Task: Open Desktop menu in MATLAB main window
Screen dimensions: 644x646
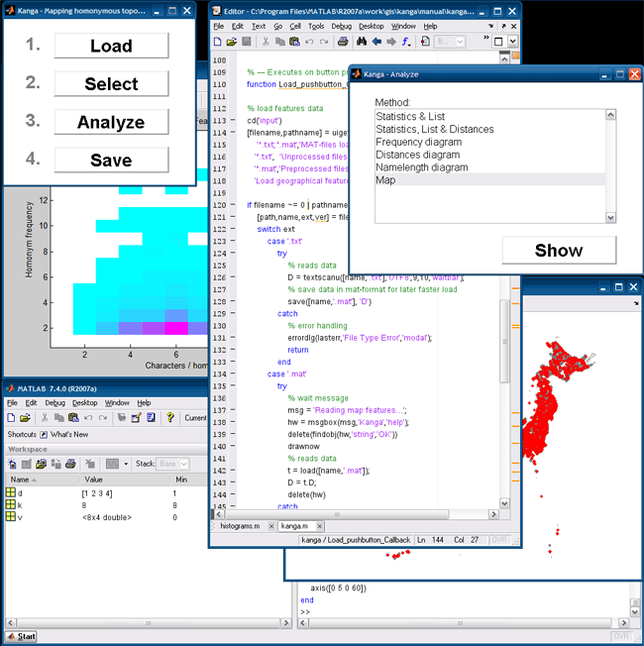Action: click(x=85, y=403)
